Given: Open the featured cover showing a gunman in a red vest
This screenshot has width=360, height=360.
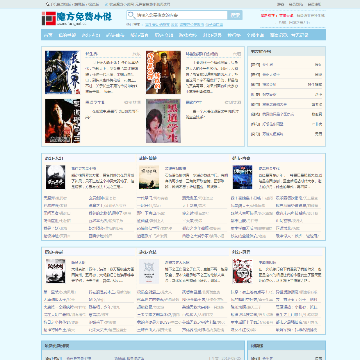Looking at the screenshot, I should coord(163,72).
